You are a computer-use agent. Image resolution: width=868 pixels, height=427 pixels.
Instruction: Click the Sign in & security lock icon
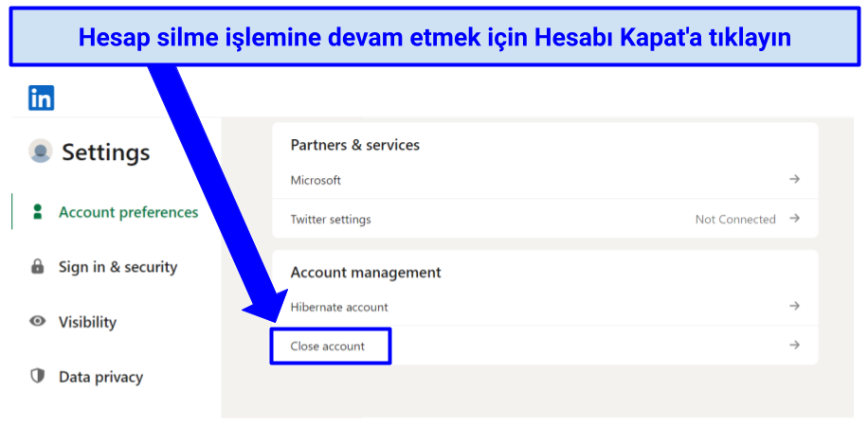38,267
